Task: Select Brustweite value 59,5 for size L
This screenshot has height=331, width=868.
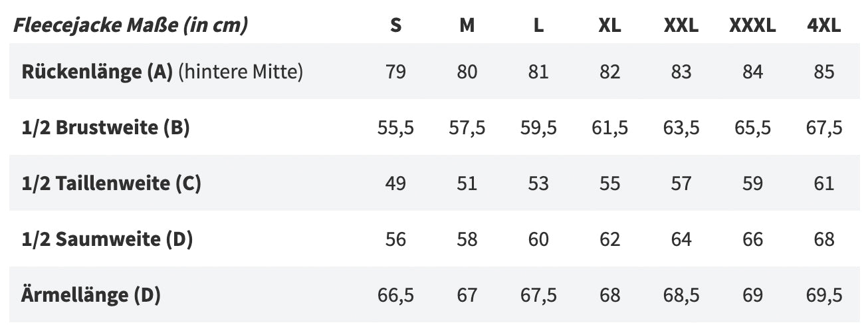Action: tap(538, 128)
